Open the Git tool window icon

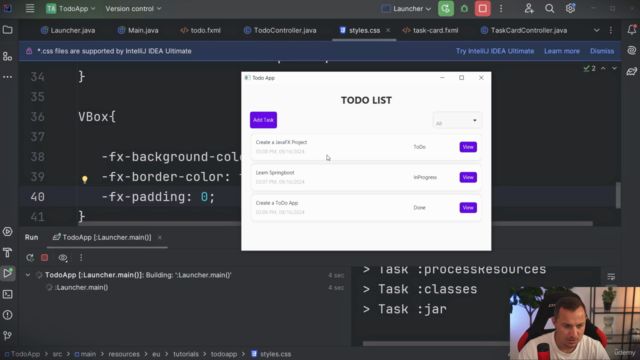(7, 336)
